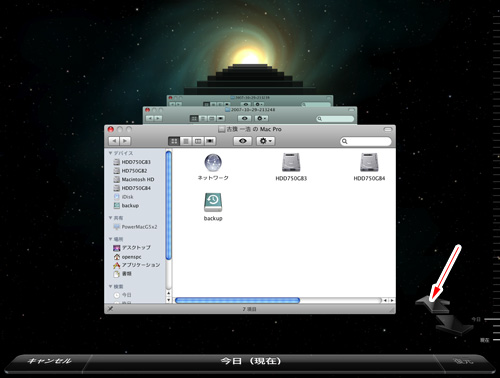The image size is (500, 378).
Task: Click the sidebar scroll down arrow
Action: pyautogui.click(x=169, y=300)
